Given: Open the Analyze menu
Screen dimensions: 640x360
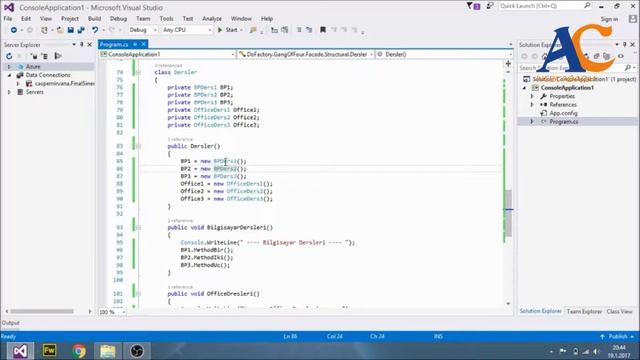Looking at the screenshot, I should coord(212,19).
